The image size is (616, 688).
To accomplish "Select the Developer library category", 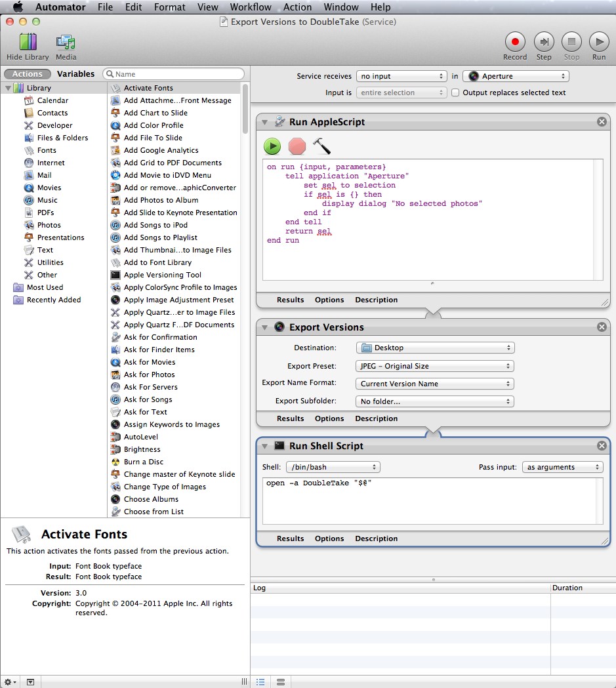I will click(x=55, y=125).
